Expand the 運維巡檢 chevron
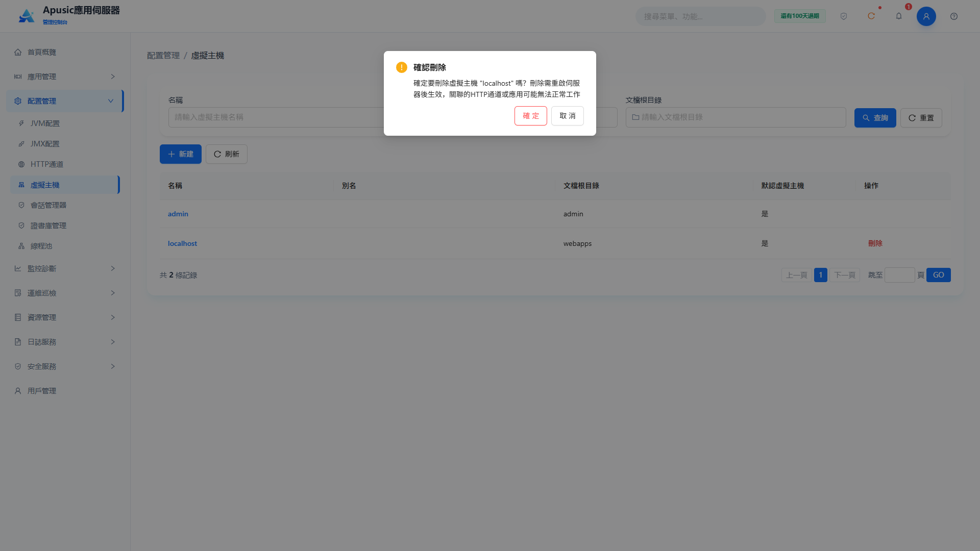Screen dimensions: 980x551 coord(113,293)
